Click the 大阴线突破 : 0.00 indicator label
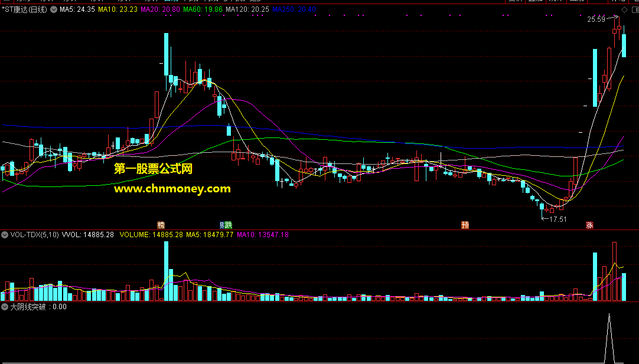Image resolution: width=639 pixels, height=364 pixels. (x=38, y=307)
